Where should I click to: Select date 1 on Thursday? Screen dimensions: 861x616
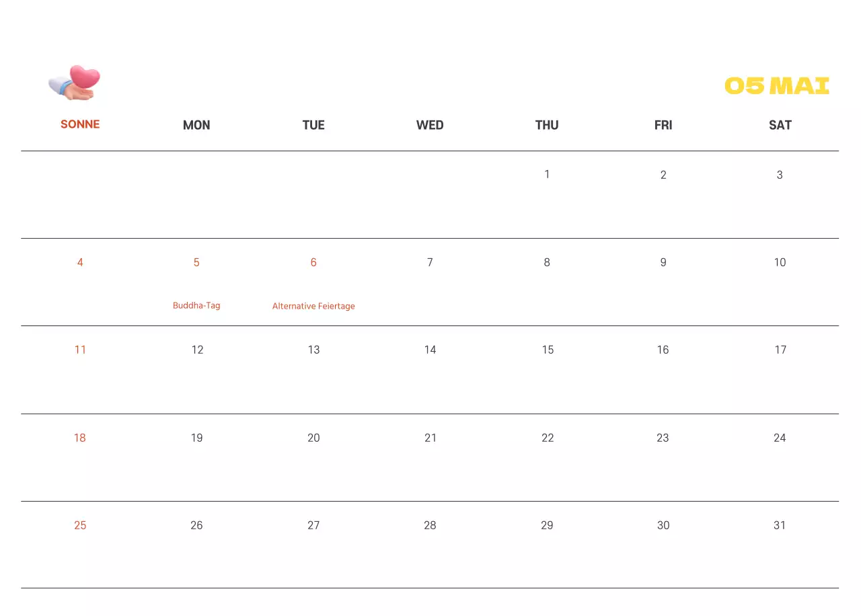(547, 174)
